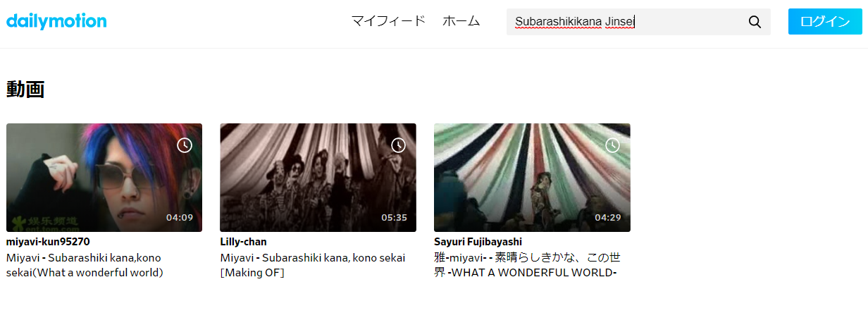Click watch-later clock on miyavi-kun95270 video
The image size is (868, 313).
pyautogui.click(x=185, y=145)
